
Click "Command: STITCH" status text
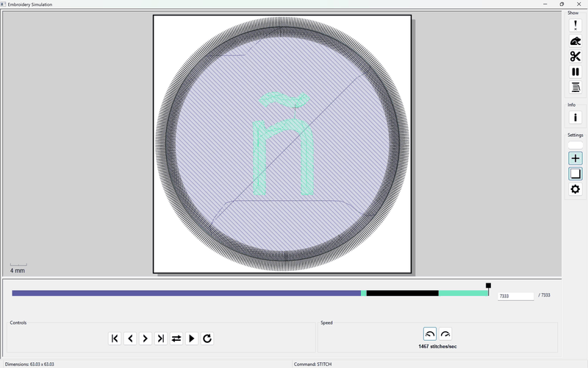coord(313,364)
